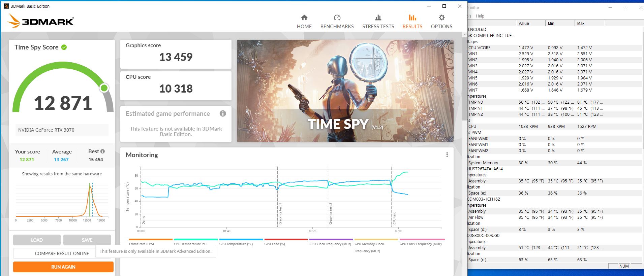Click the CPU Clock Frequency purple legend swatch
The height and width of the screenshot is (276, 644).
331,240
